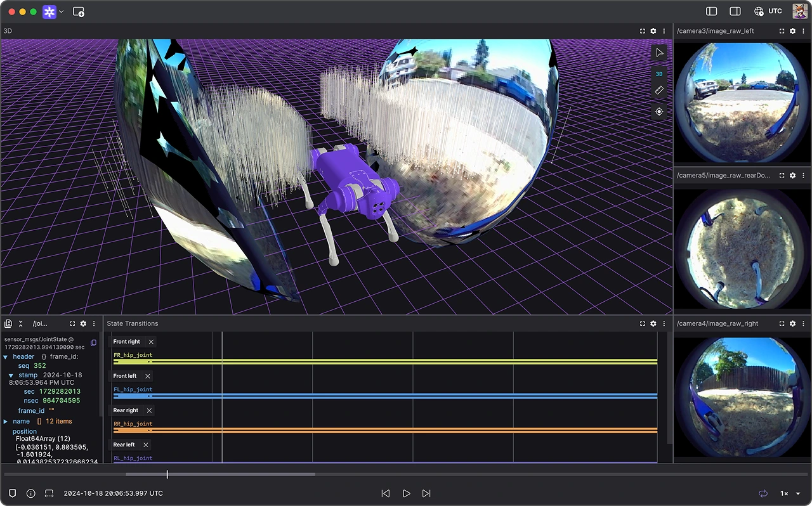
Task: Open the Foxglove app menu logo
Action: (x=49, y=11)
